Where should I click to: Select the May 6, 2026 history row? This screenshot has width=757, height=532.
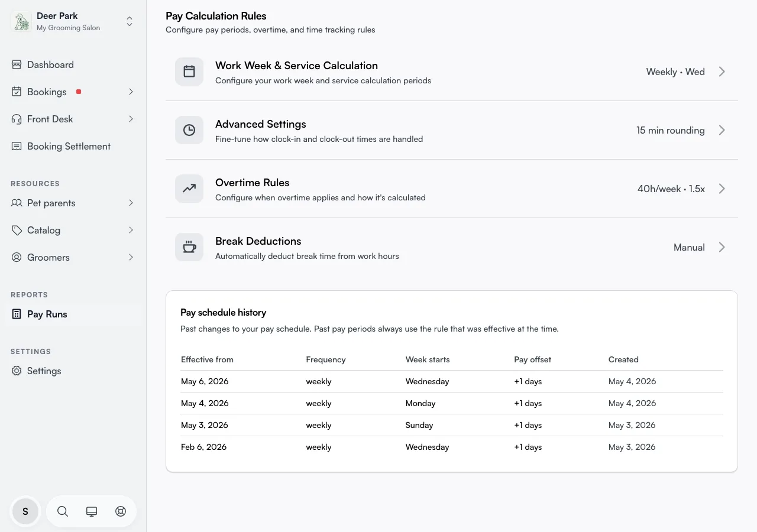coord(452,381)
